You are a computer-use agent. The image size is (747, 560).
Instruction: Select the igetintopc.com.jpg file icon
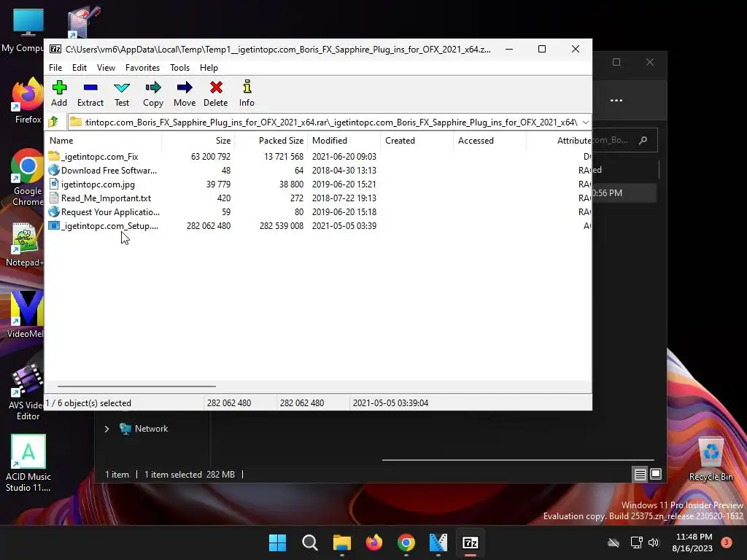point(54,184)
